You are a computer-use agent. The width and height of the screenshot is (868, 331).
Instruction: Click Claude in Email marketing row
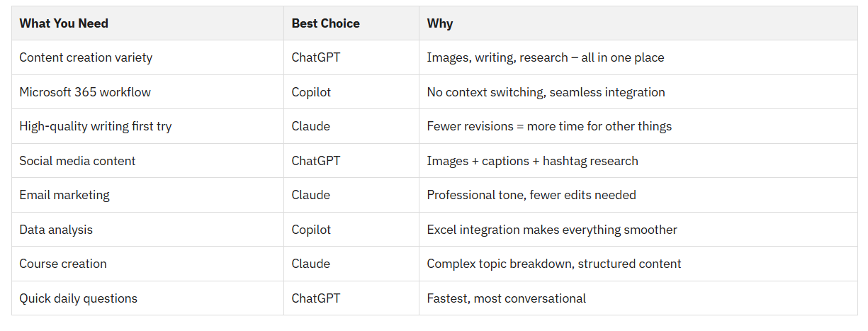310,195
